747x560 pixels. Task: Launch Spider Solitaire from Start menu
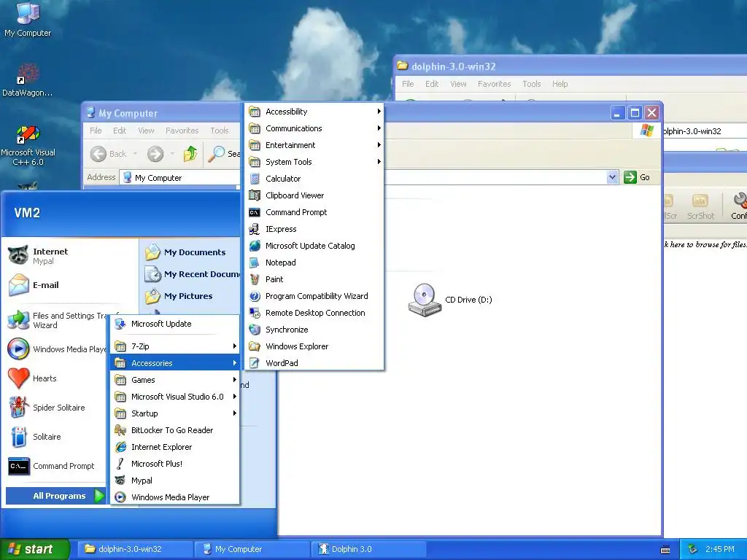click(56, 408)
